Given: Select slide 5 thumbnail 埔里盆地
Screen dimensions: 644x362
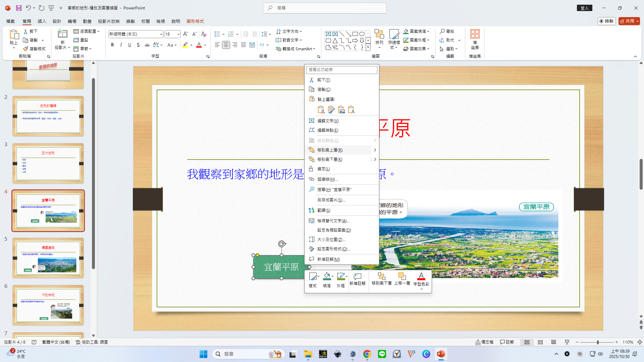Looking at the screenshot, I should point(48,258).
